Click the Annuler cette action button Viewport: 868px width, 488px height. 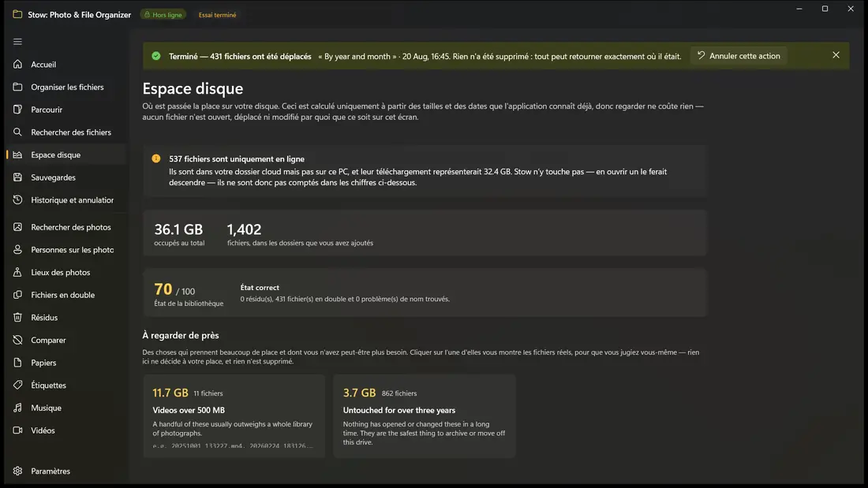[x=739, y=56]
